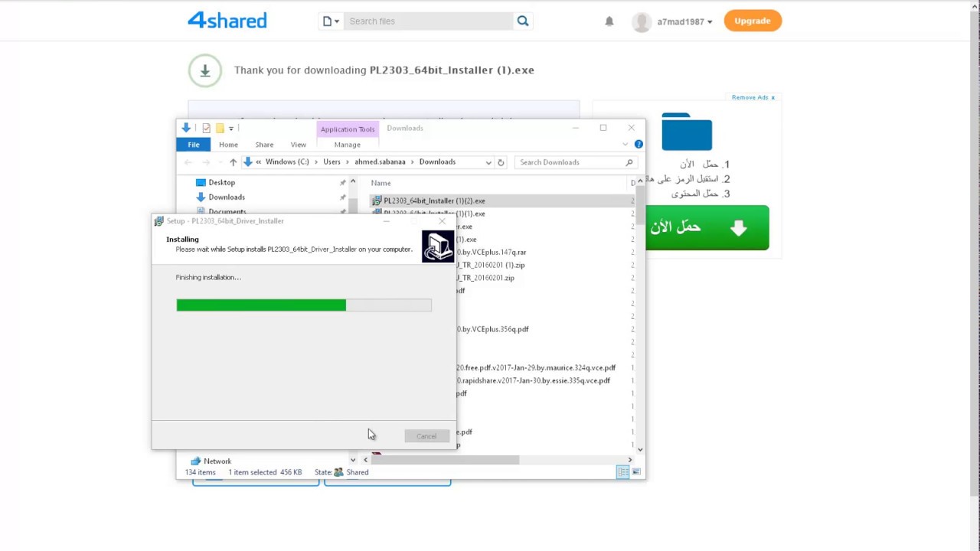The image size is (980, 551).
Task: Select Network in the navigation pane
Action: pyautogui.click(x=217, y=461)
